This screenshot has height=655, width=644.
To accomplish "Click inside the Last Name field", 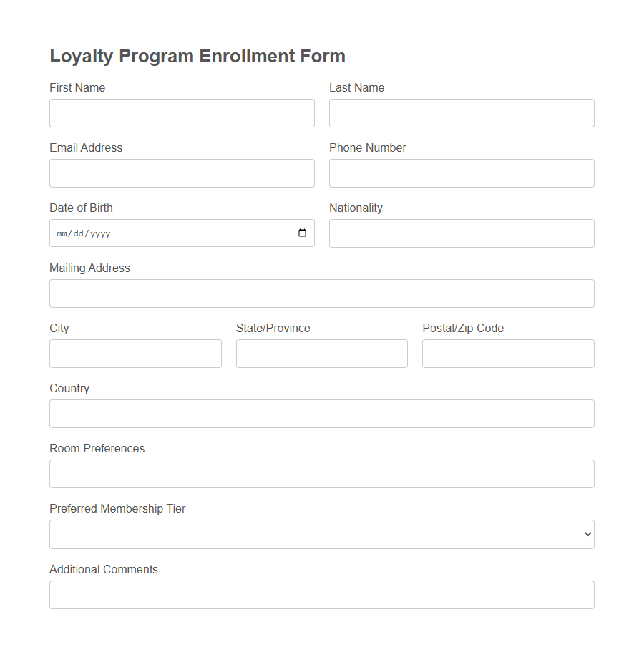I will [462, 113].
